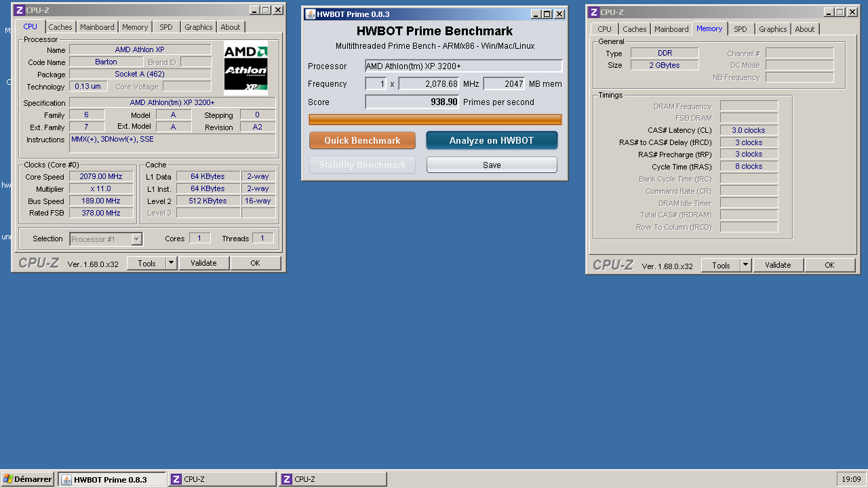Click OK in the left CPU-Z window

click(255, 263)
